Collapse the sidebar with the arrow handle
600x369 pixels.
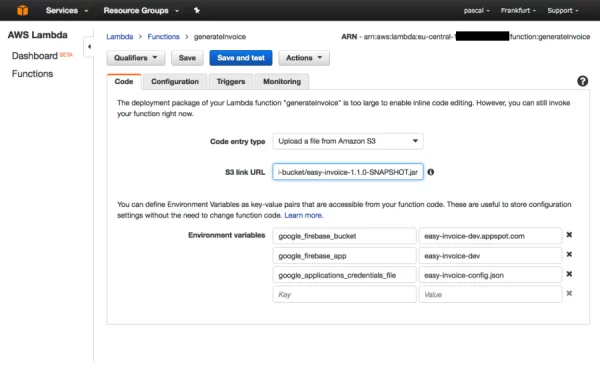[89, 47]
